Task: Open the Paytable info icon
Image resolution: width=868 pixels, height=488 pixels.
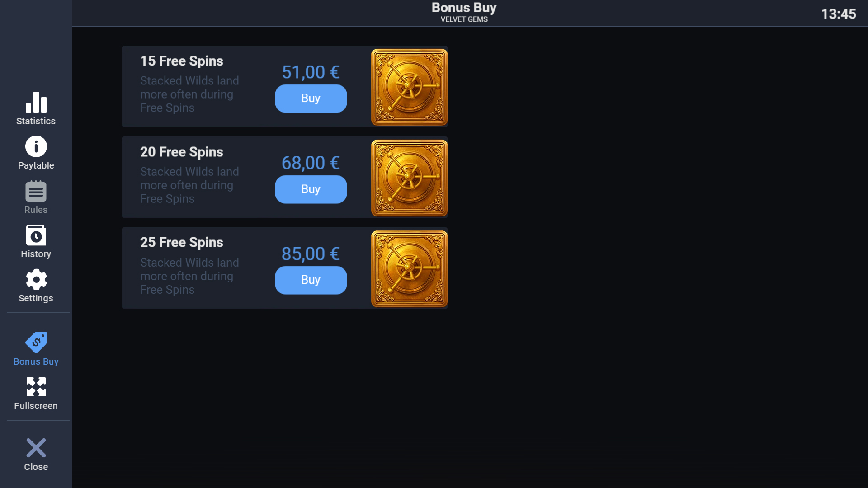Action: click(x=36, y=147)
